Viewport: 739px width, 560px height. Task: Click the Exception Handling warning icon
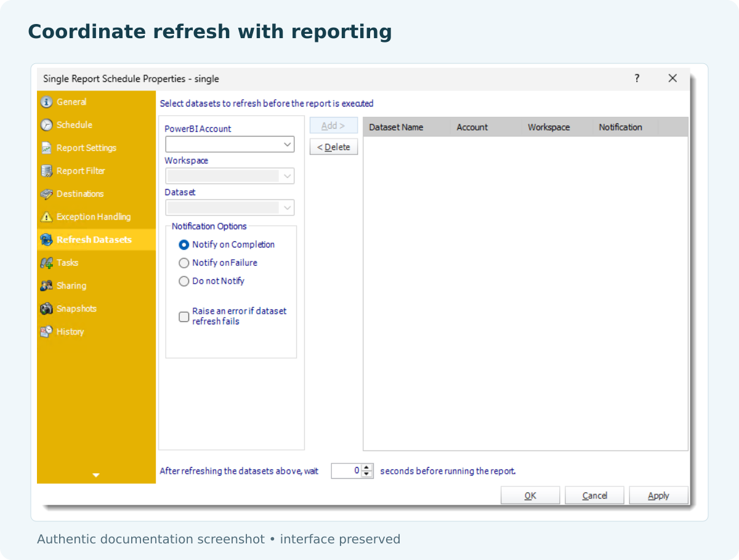click(46, 217)
